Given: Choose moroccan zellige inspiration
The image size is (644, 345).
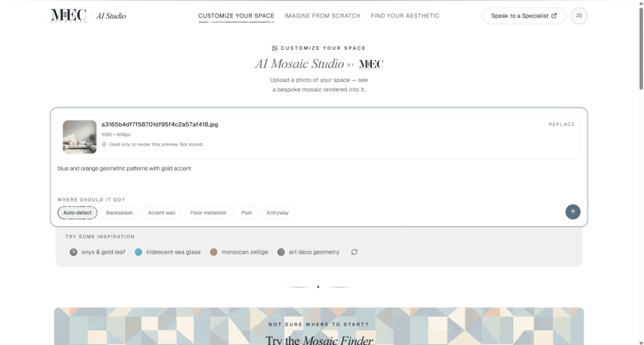Looking at the screenshot, I should [x=238, y=252].
